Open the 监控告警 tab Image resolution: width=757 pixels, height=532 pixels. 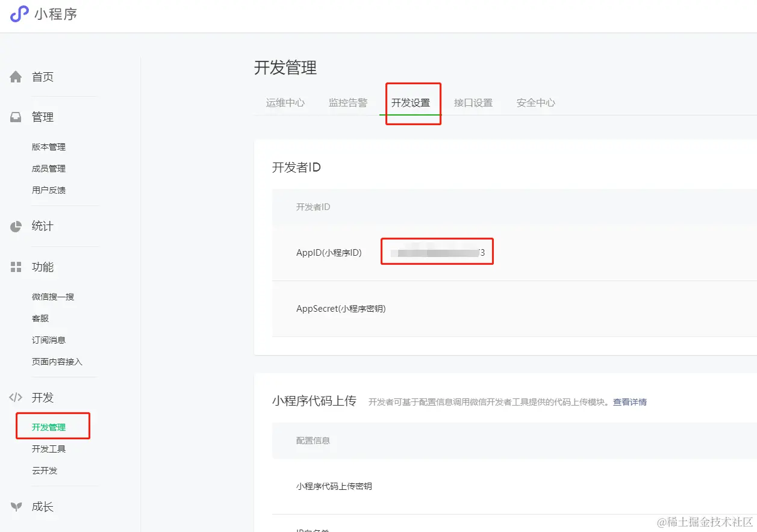pos(348,102)
